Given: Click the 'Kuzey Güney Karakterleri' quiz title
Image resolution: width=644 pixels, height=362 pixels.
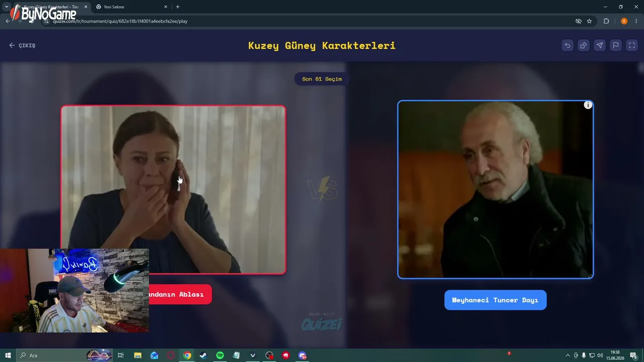Looking at the screenshot, I should coord(322,45).
